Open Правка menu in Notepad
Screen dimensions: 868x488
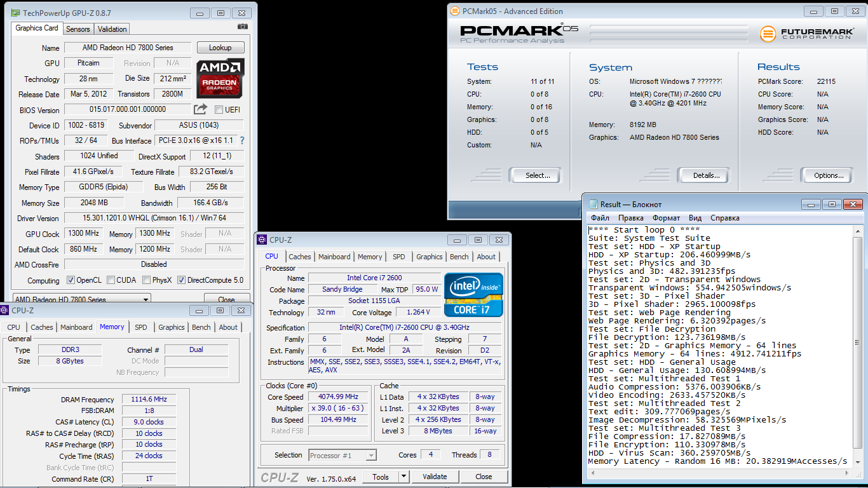coord(630,218)
